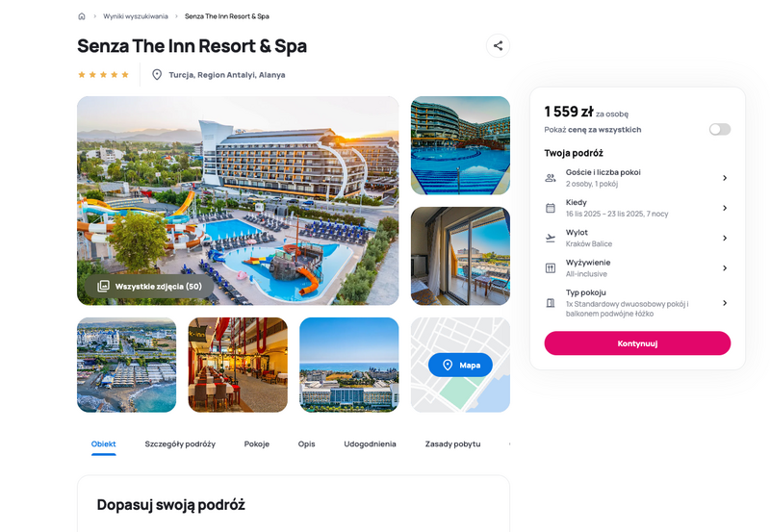Viewport: 770px width, 532px height.
Task: Click the airplane icon beside Wylot
Action: (x=551, y=238)
